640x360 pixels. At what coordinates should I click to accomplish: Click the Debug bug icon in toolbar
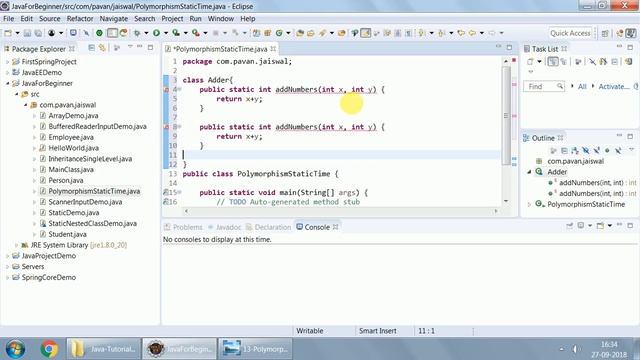coord(137,33)
